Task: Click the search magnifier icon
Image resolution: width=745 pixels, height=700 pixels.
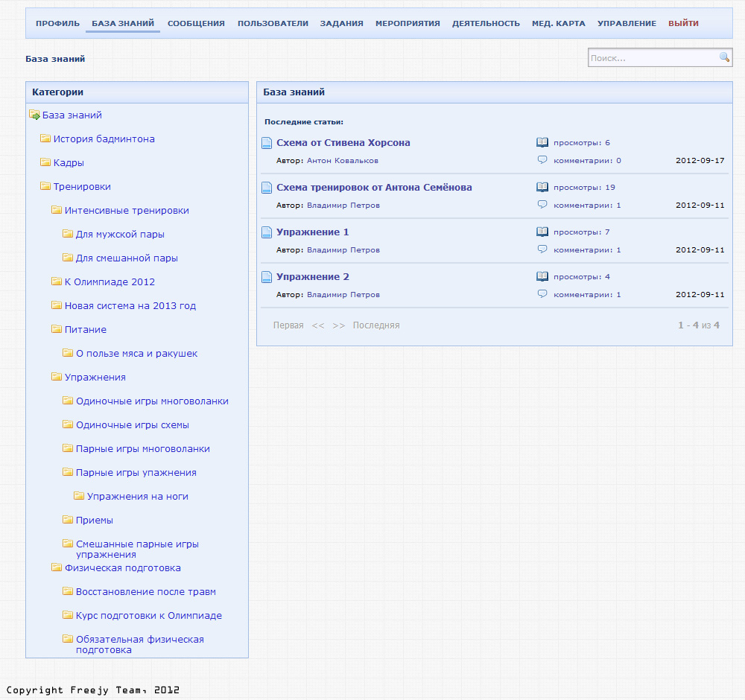Action: 724,57
